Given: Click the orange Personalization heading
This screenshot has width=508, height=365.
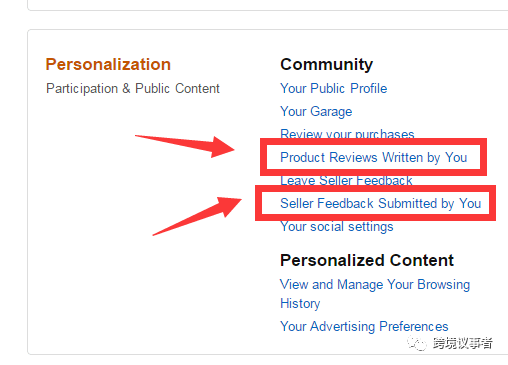Looking at the screenshot, I should click(108, 64).
